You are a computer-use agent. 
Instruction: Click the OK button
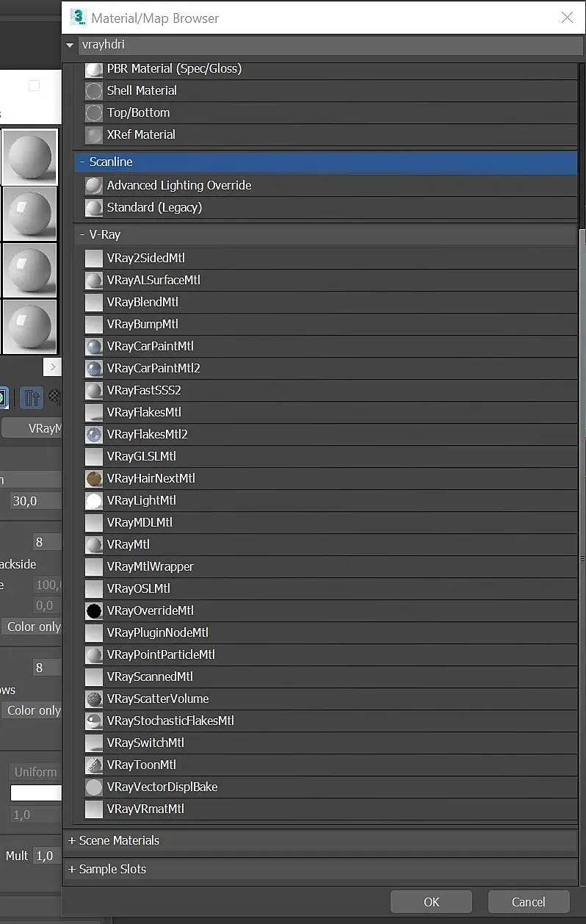(431, 902)
